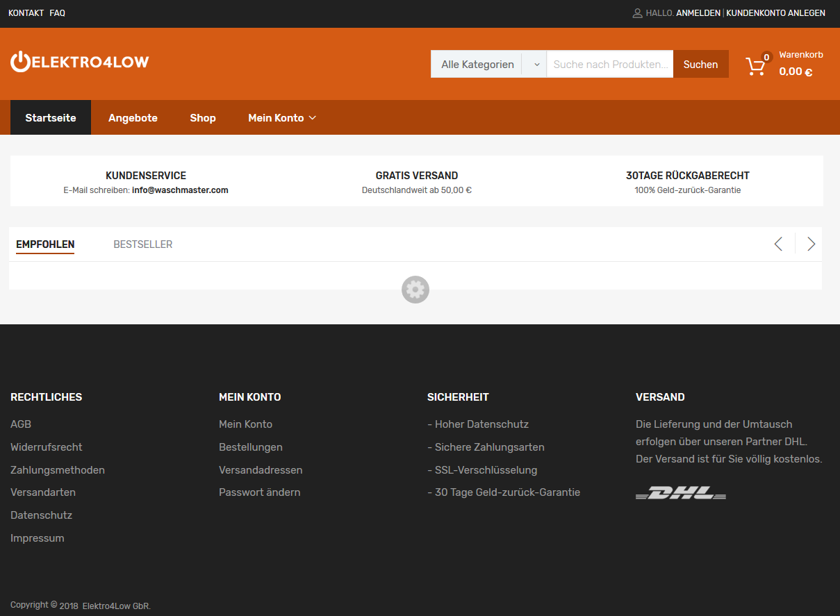Open the Shop navigation item
This screenshot has height=616, width=840.
(203, 118)
